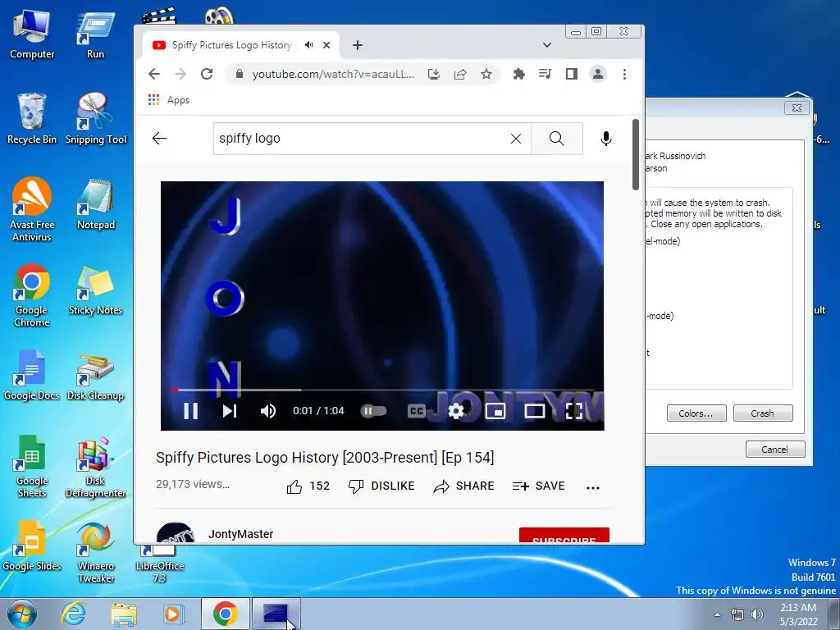The image size is (840, 630).
Task: Open a new Chrome tab
Action: (358, 45)
